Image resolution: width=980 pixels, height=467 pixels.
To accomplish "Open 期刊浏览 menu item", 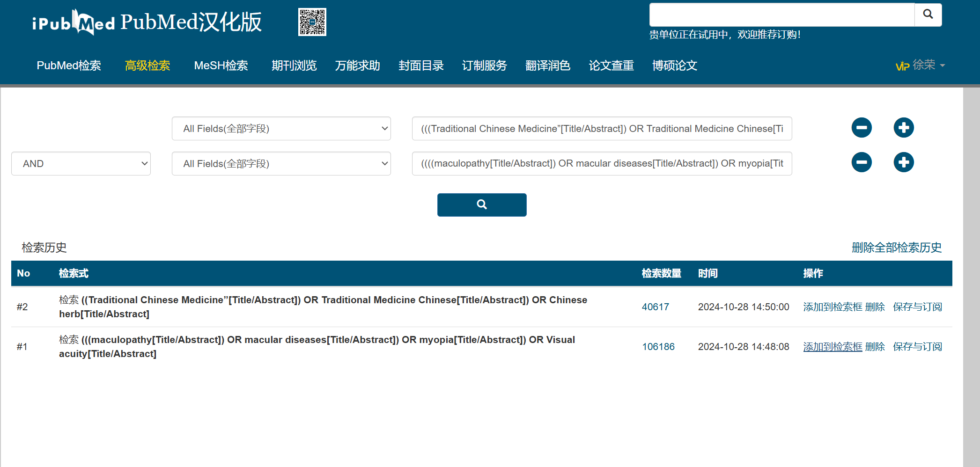I will tap(294, 66).
